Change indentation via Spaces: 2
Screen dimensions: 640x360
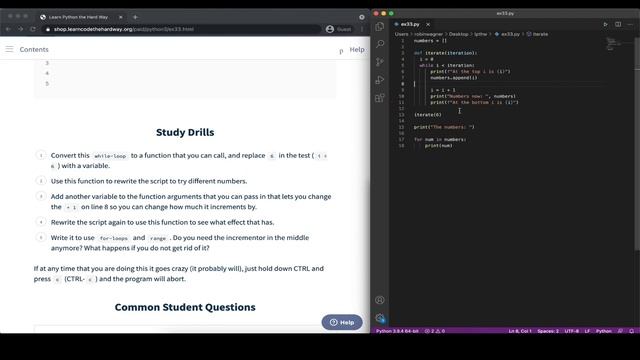(x=548, y=331)
